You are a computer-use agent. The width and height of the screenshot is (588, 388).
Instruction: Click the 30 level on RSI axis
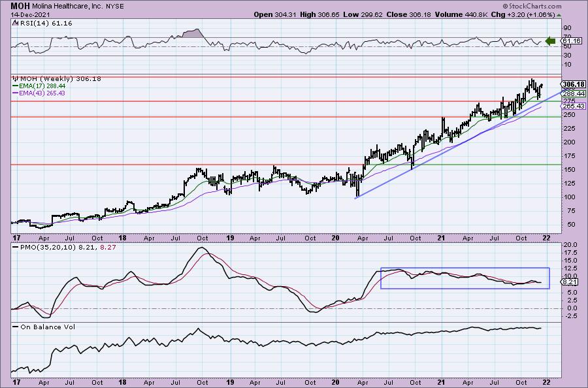click(x=567, y=56)
